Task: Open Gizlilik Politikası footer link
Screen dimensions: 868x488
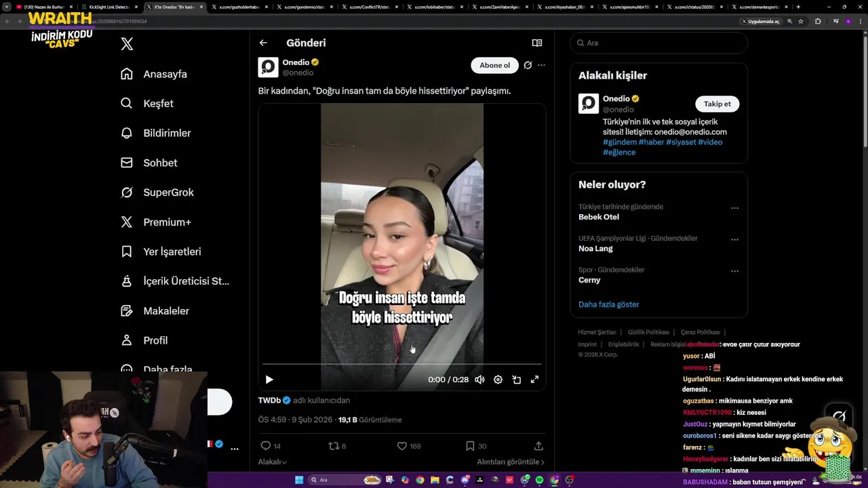Action: click(648, 332)
